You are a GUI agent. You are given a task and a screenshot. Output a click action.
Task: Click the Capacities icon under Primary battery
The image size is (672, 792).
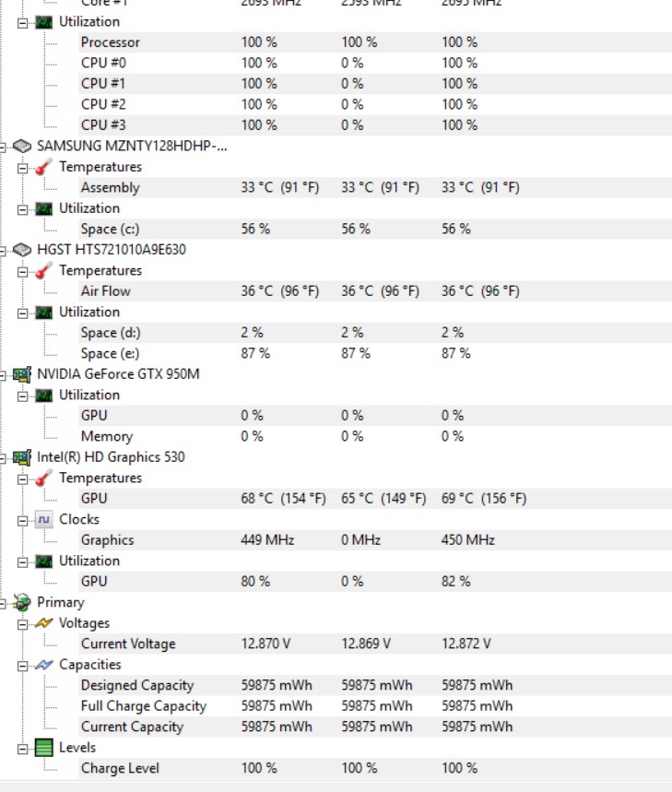pos(43,665)
